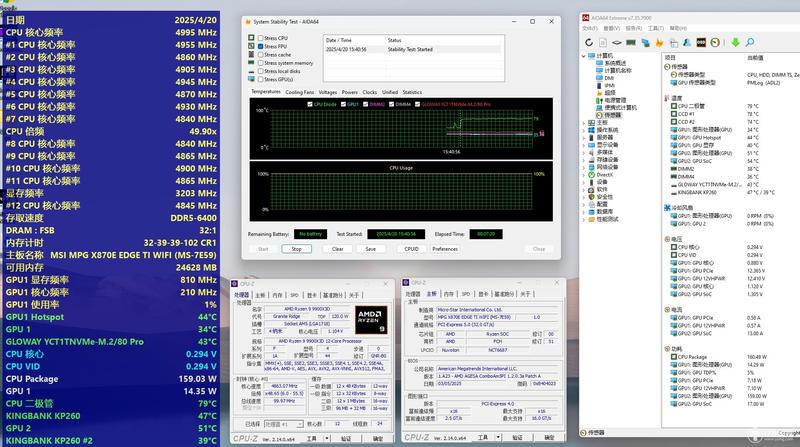This screenshot has height=447, width=800.
Task: Click the 冷却风扇 fan section icon
Action: 667,208
